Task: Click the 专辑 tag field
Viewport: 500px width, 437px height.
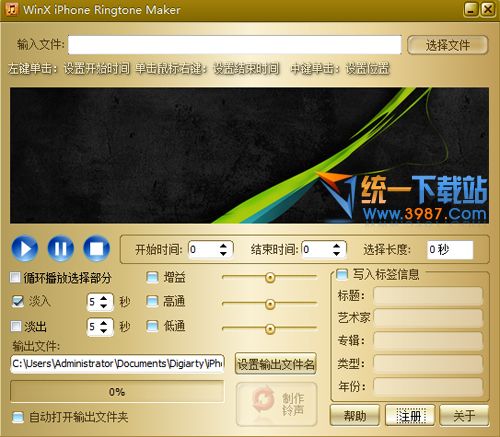Action: (x=428, y=341)
